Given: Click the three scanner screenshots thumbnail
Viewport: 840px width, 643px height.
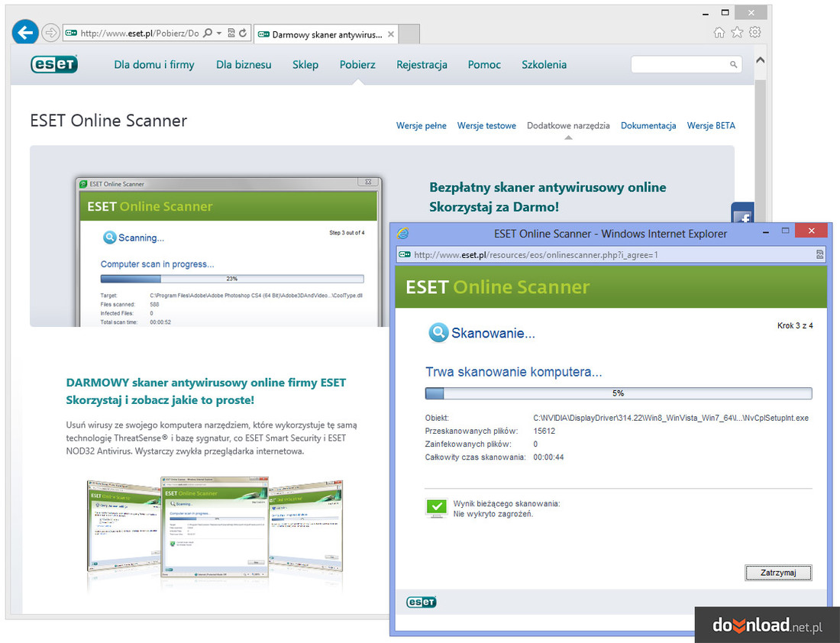Looking at the screenshot, I should click(215, 528).
